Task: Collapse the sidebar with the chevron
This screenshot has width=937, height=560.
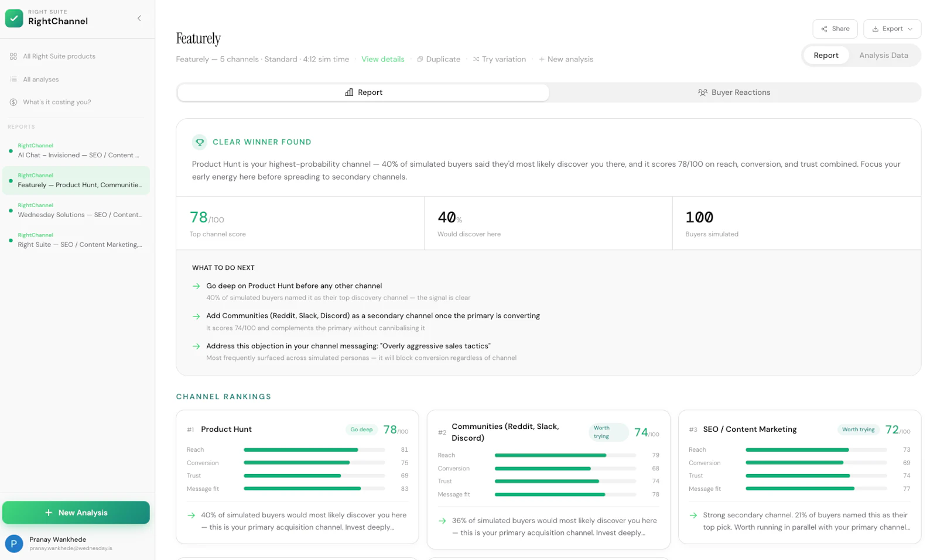Action: tap(139, 18)
